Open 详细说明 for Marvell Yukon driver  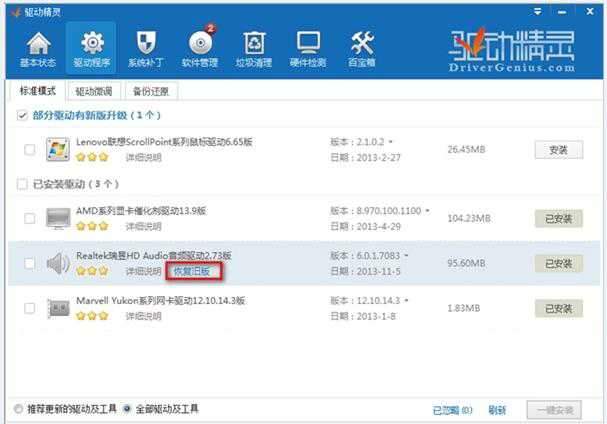(144, 316)
